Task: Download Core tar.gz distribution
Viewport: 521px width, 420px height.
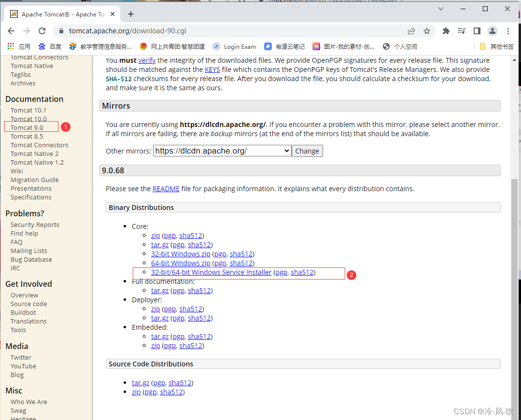Action: click(x=160, y=245)
